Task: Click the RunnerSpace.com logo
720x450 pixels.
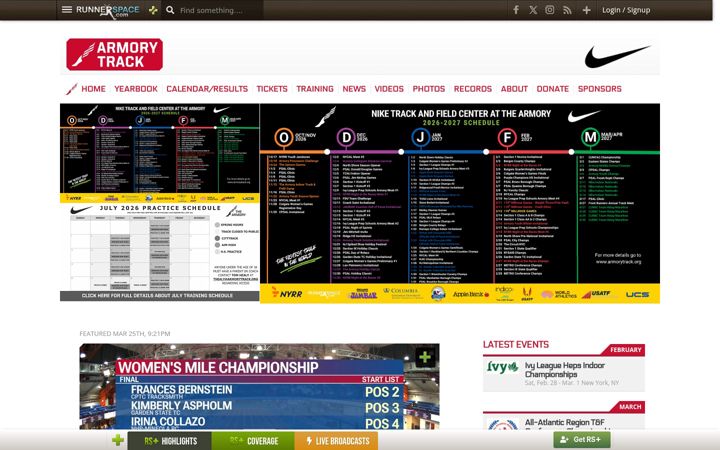Action: tap(108, 11)
